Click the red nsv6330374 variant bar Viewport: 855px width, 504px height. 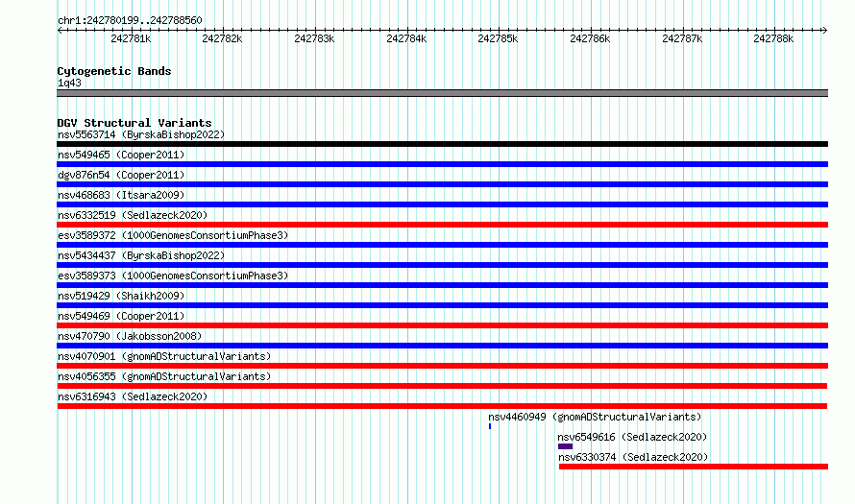pyautogui.click(x=694, y=467)
